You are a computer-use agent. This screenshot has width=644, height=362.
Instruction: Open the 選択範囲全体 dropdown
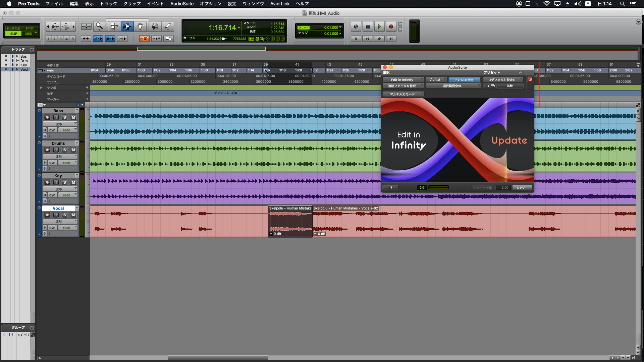453,86
